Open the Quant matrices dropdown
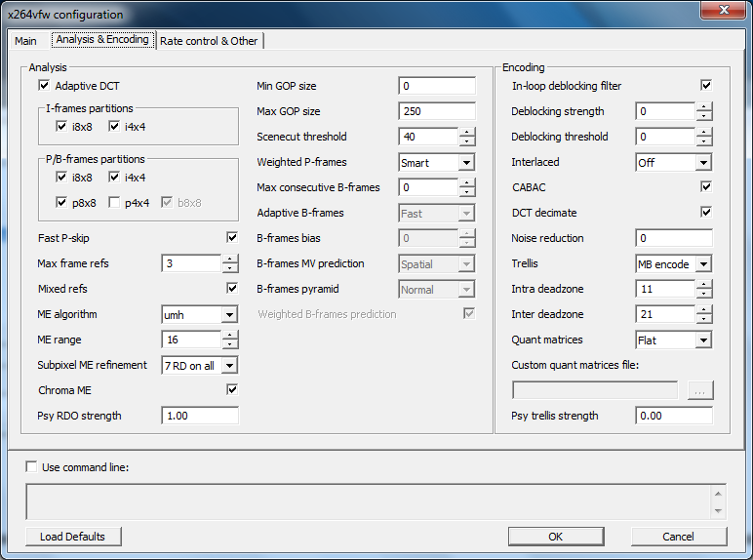Screen dimensions: 753x560 [703, 340]
